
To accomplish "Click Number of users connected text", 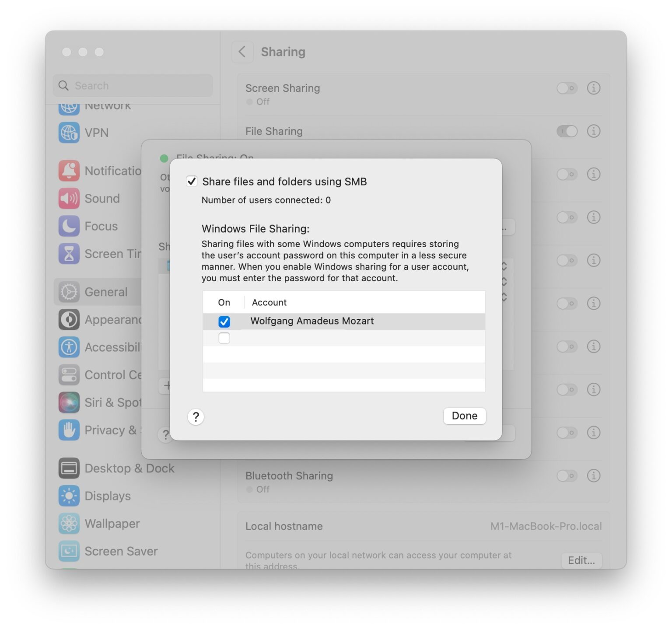I will [266, 200].
